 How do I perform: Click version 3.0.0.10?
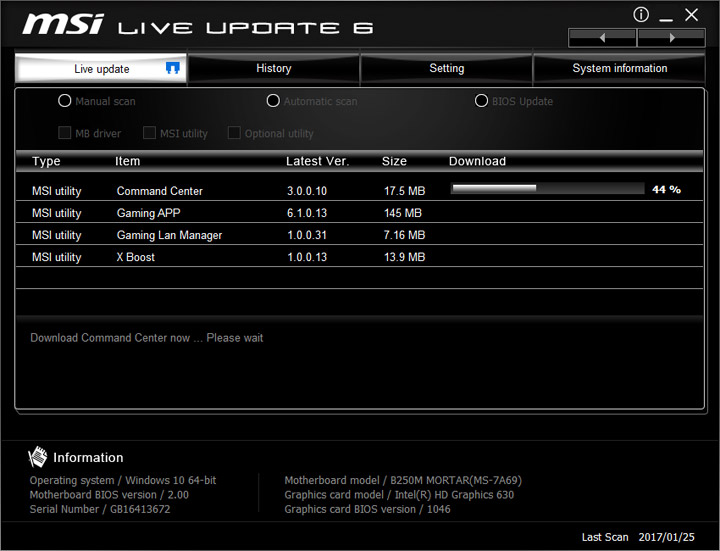tap(307, 191)
